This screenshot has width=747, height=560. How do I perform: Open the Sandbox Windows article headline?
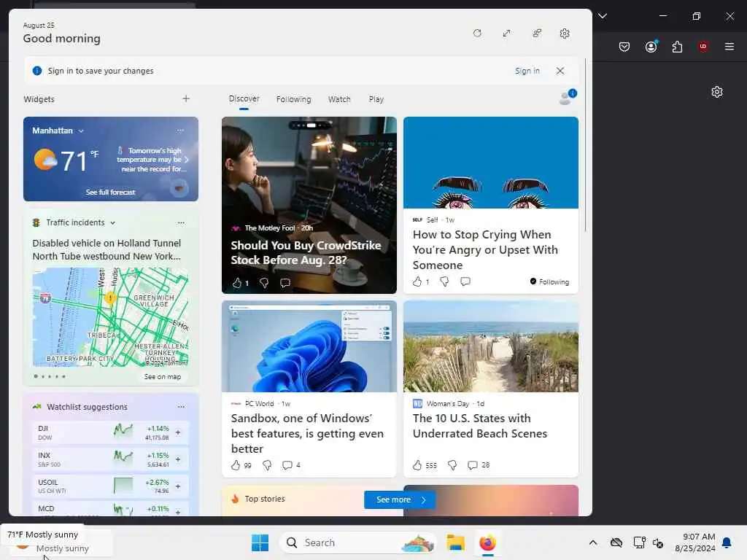[x=307, y=433]
